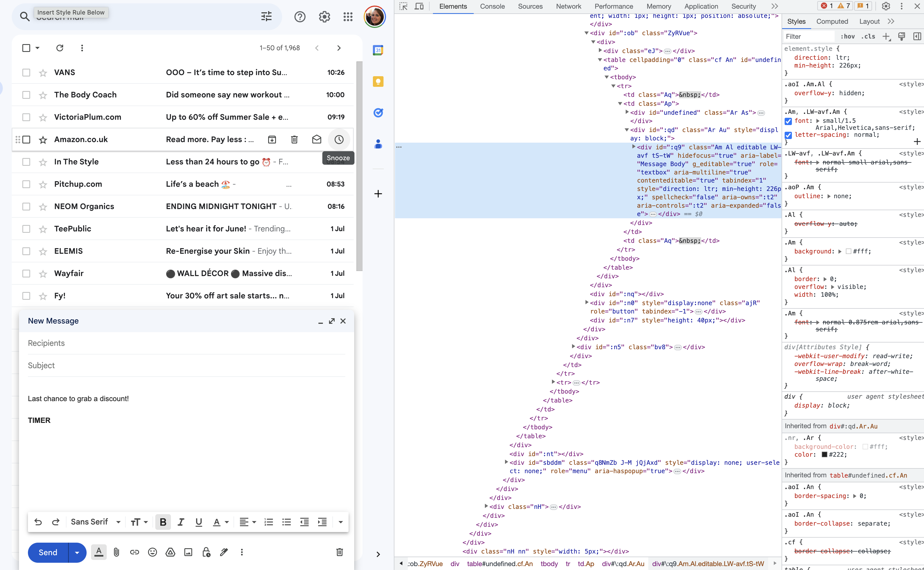
Task: Insert emoji using the smiley icon
Action: 152,552
